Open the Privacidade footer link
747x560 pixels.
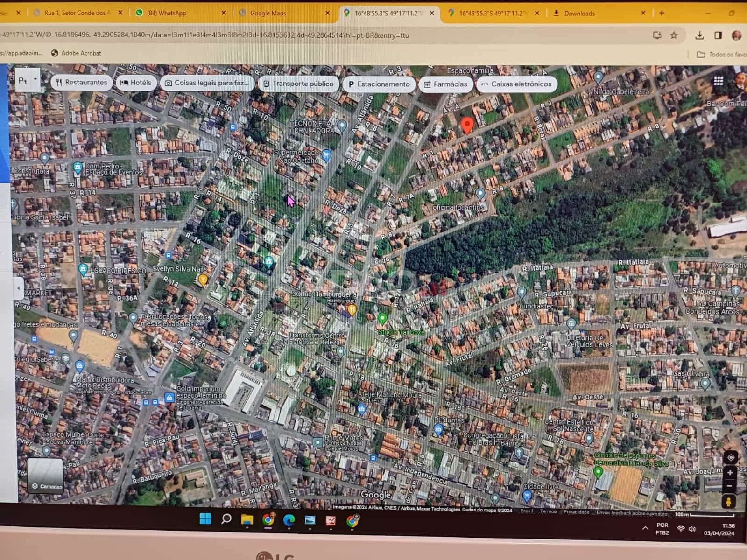(577, 512)
